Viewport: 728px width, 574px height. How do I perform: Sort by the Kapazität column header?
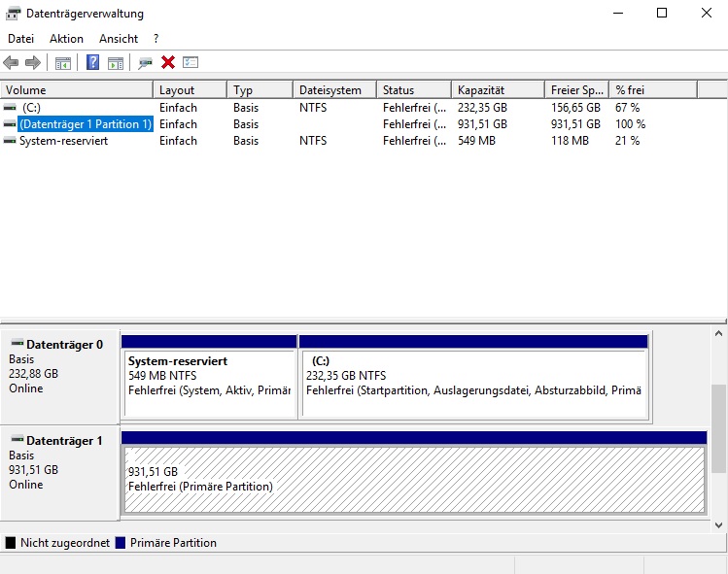499,90
